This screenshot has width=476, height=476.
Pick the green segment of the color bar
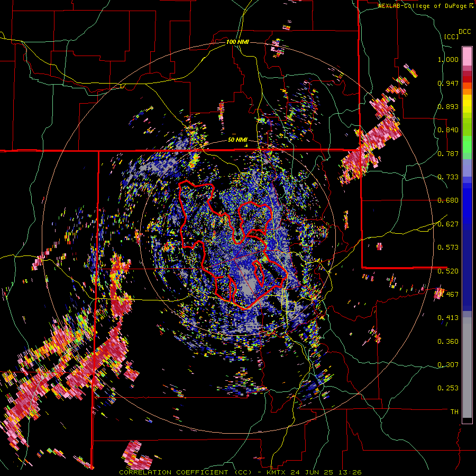point(467,144)
